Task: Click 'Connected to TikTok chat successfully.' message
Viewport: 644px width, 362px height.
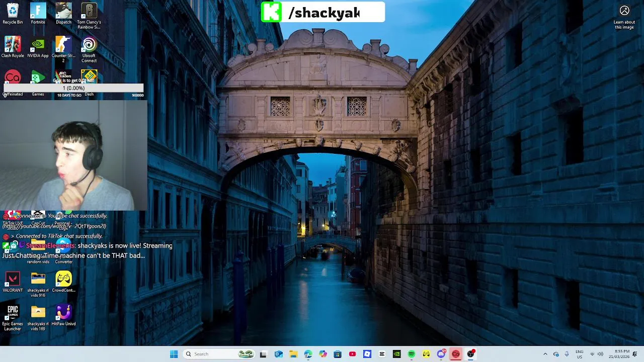Action: pos(59,236)
